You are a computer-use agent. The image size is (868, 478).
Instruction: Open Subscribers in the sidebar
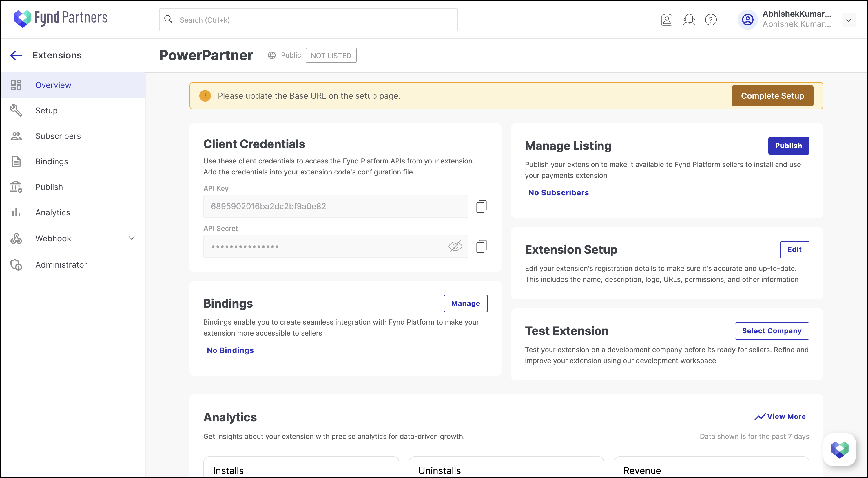click(x=58, y=136)
